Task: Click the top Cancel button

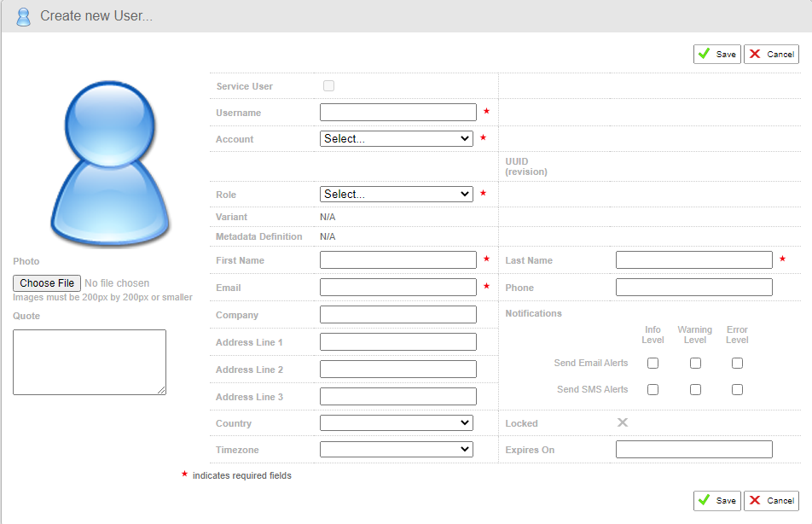Action: tap(771, 54)
